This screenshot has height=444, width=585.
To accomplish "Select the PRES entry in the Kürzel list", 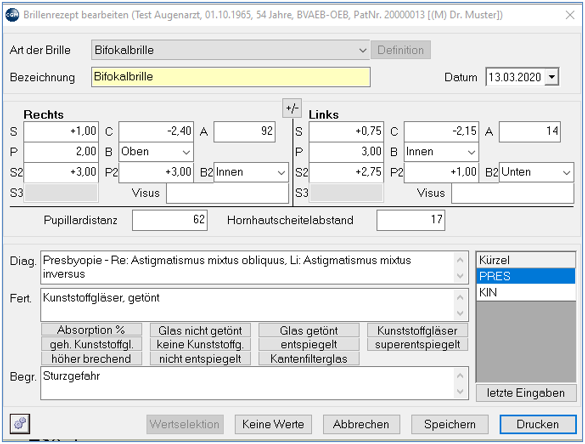I will click(526, 276).
